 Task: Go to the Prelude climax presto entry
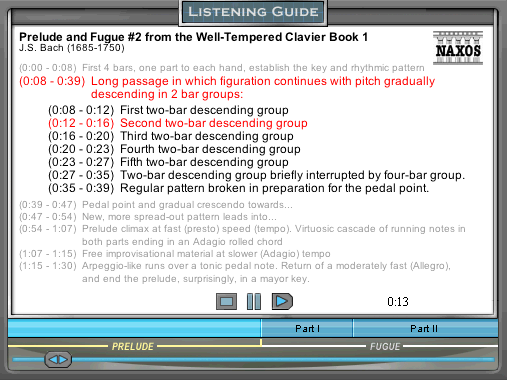tap(242, 235)
